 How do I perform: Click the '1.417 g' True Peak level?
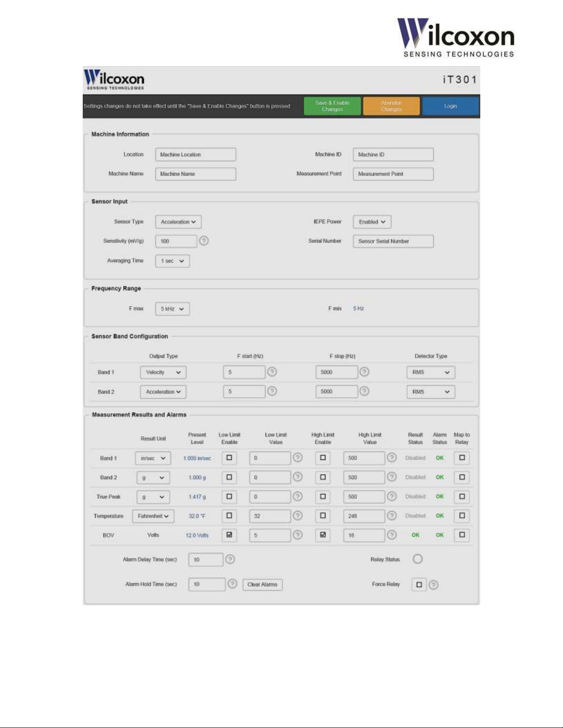[197, 497]
